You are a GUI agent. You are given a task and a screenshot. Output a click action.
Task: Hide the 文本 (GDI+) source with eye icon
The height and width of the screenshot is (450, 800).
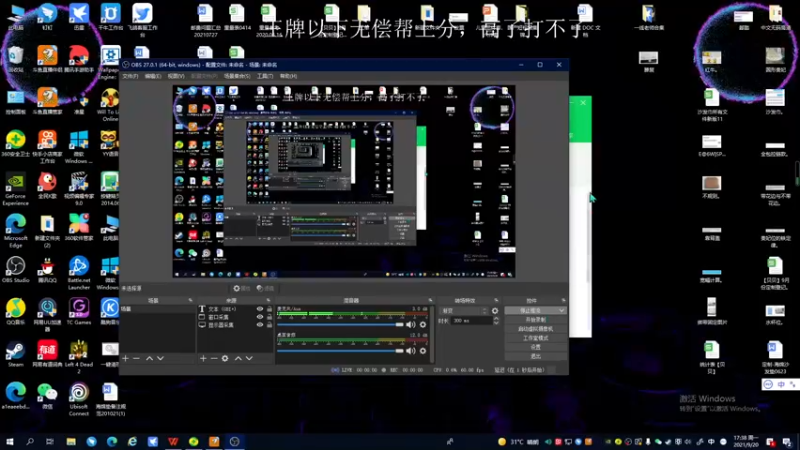tap(260, 309)
